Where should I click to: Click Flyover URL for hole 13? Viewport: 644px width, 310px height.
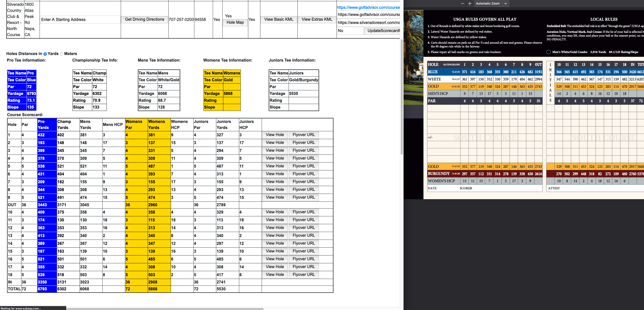pos(304,236)
